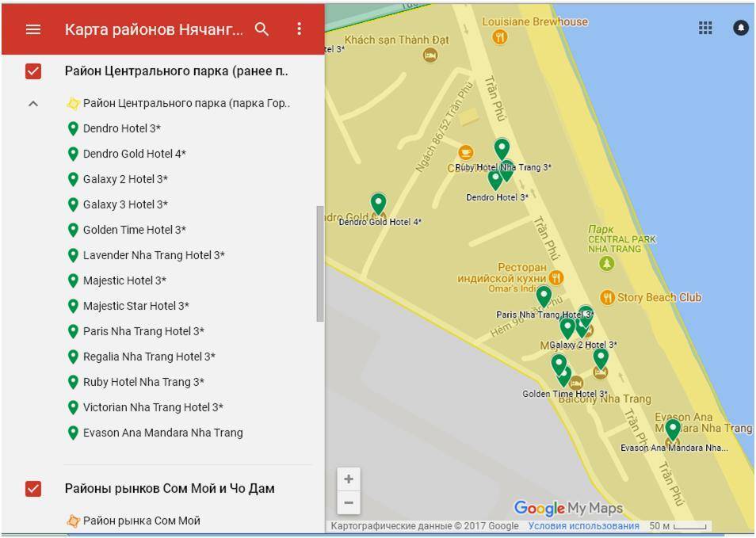This screenshot has width=756, height=538.
Task: Click the Galaxy 2 Hotel 3* map label
Action: [583, 345]
